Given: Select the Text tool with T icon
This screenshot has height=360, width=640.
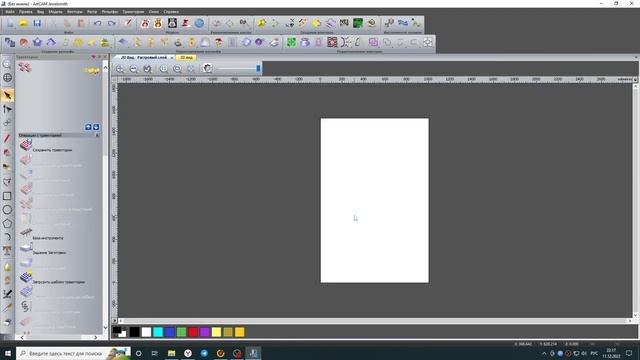Looking at the screenshot, I should tap(7, 250).
